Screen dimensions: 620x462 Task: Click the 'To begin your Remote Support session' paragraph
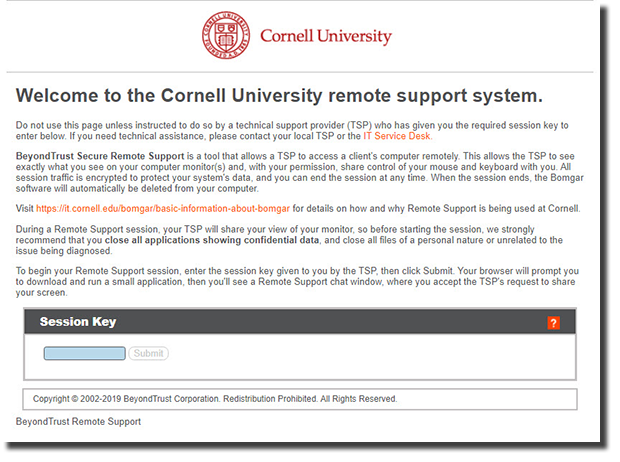click(x=297, y=282)
